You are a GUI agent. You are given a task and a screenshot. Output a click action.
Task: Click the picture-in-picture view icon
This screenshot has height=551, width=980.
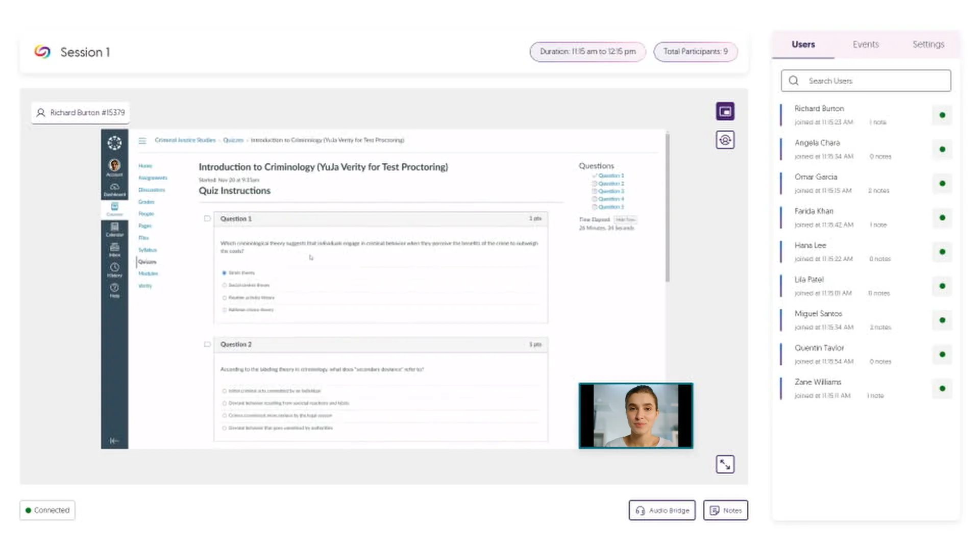coord(725,111)
